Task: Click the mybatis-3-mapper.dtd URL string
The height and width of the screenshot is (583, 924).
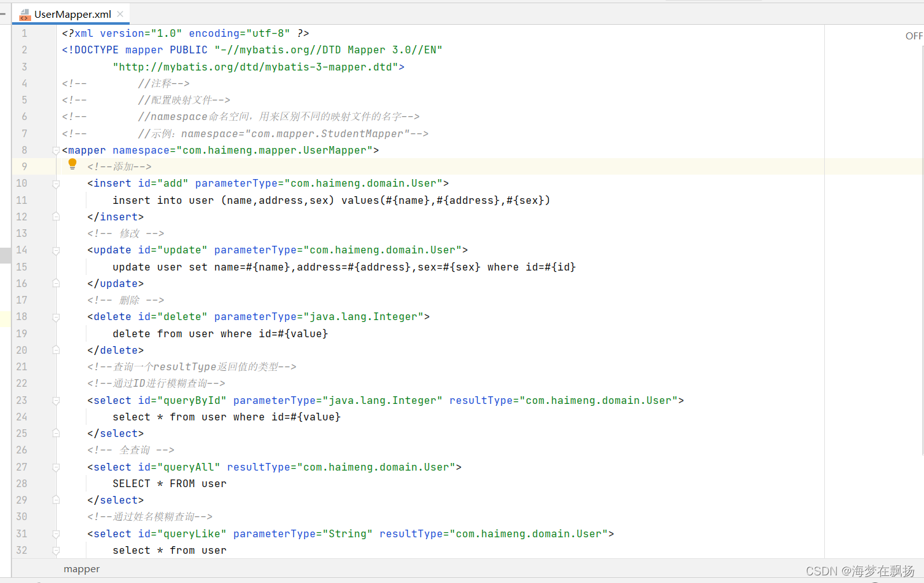Action: [255, 67]
